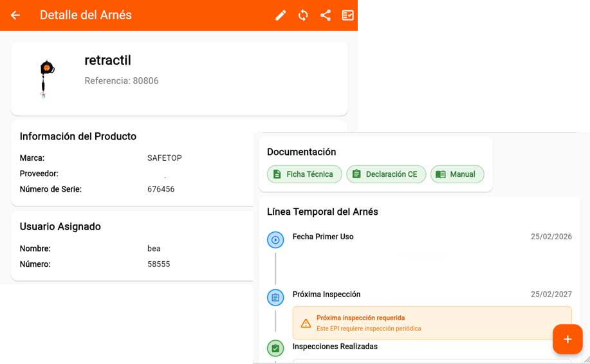Click the 'Fecha Primer Uso' label
This screenshot has height=364, width=590.
323,237
